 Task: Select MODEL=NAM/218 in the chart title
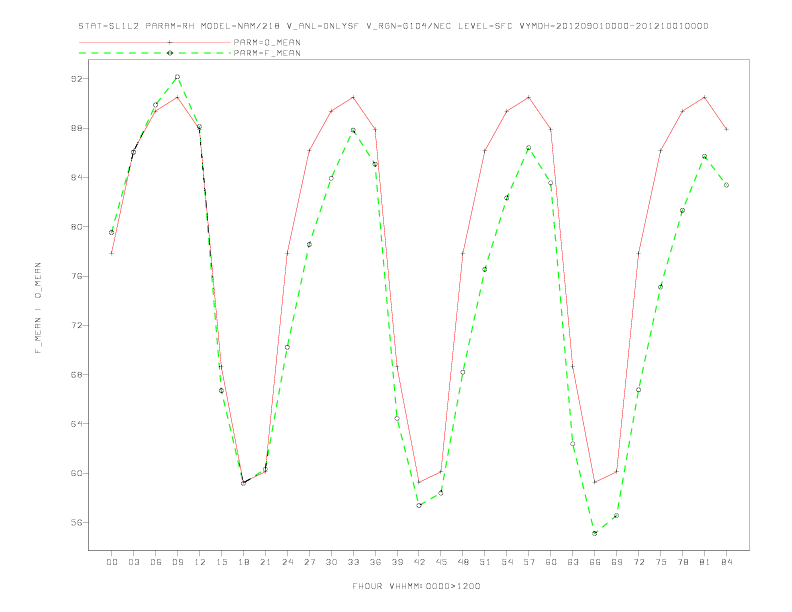coord(240,26)
